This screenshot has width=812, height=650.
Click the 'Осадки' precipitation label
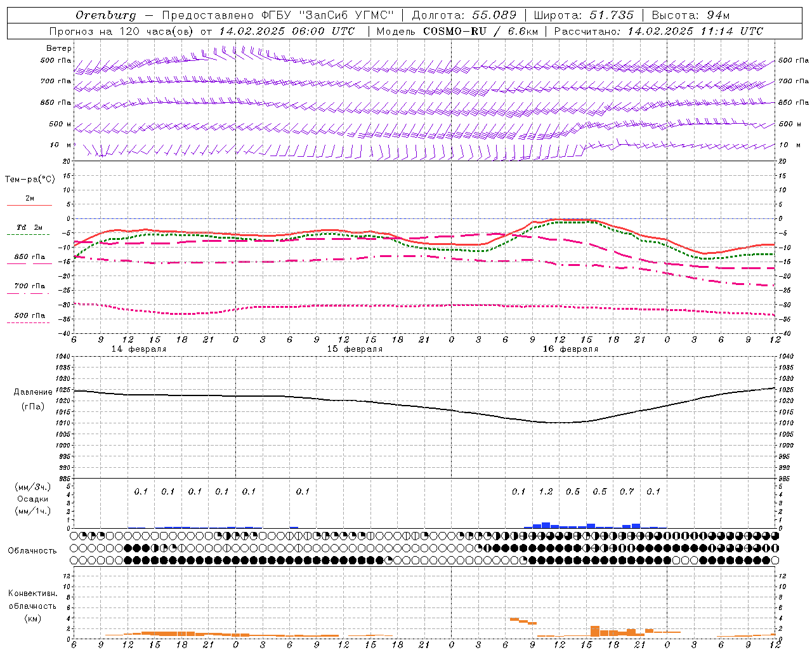(32, 499)
